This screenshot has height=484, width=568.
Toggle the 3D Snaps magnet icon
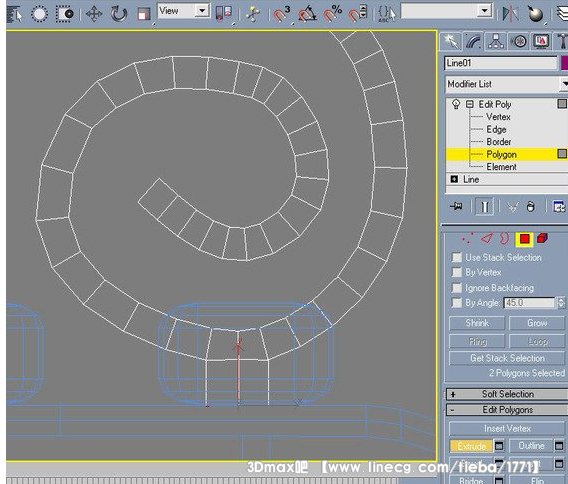(281, 14)
